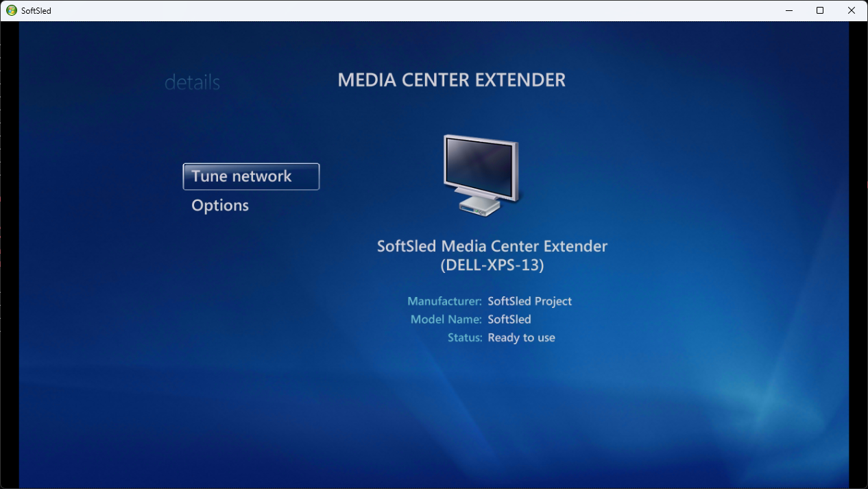The height and width of the screenshot is (489, 868).
Task: Click the 'Status:' label
Action: [x=465, y=338]
